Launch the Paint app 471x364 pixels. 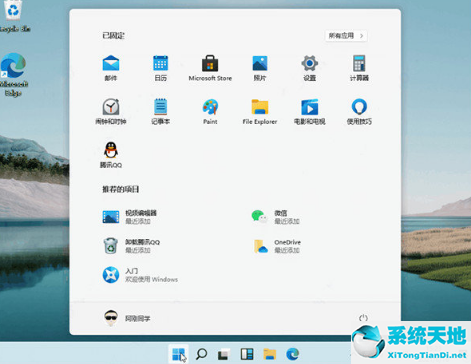click(210, 111)
